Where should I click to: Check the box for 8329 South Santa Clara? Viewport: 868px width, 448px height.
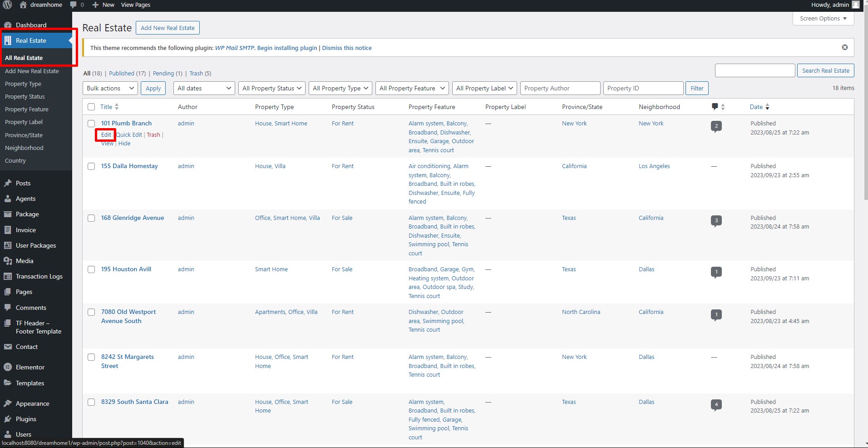pyautogui.click(x=91, y=402)
